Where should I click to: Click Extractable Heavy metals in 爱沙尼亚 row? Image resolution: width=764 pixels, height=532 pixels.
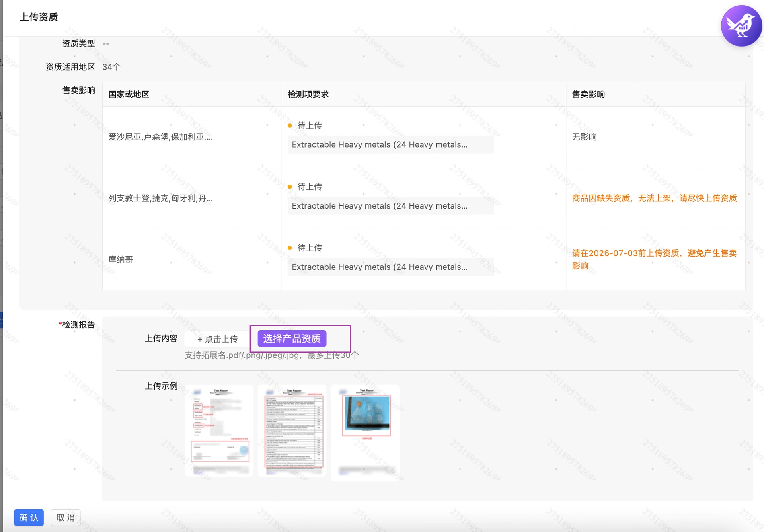(x=390, y=145)
